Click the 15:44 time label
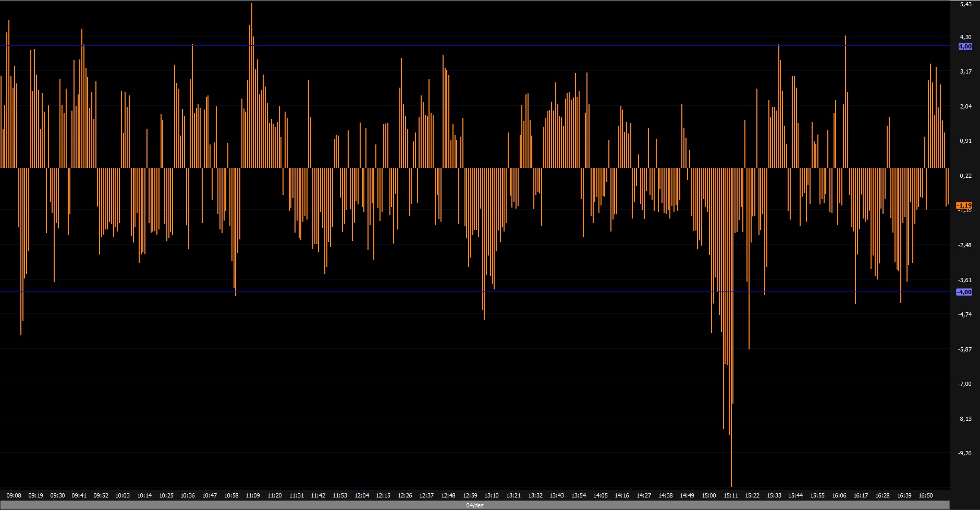 coord(795,495)
